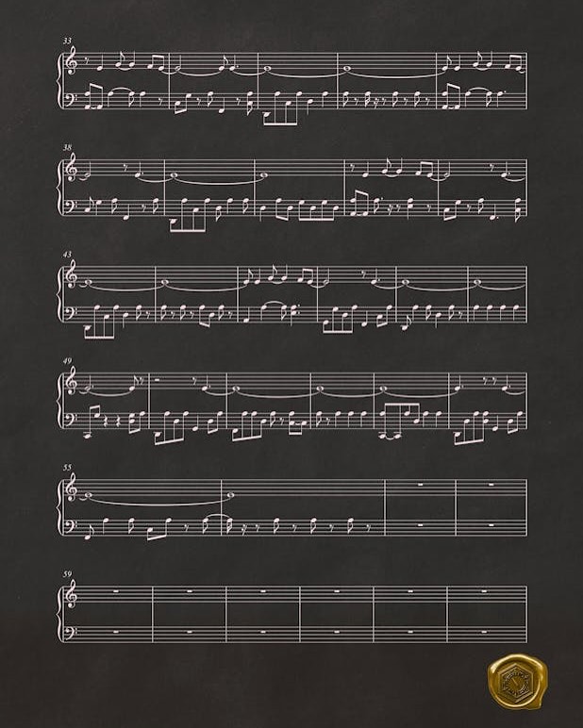Select the last treble whole rest on bottom system

[486, 591]
